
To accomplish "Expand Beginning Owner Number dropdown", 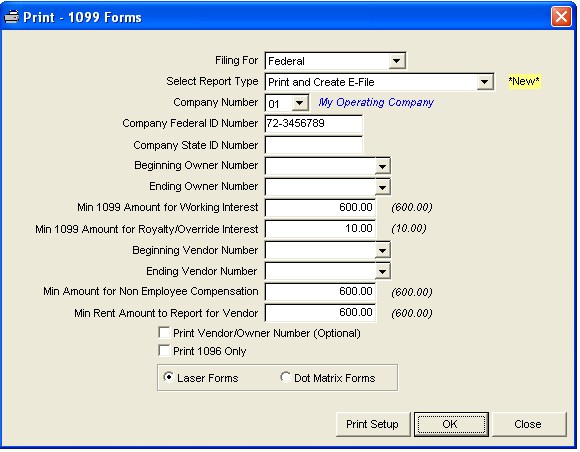I will [x=382, y=166].
